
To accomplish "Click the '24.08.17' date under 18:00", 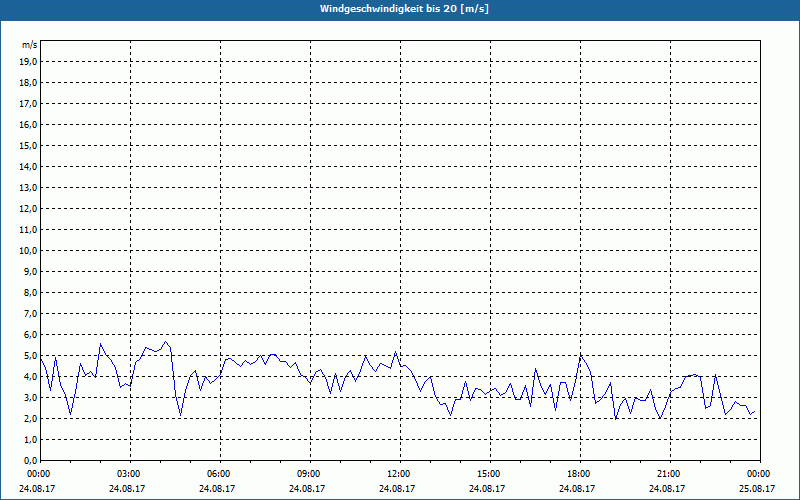I will 577,488.
